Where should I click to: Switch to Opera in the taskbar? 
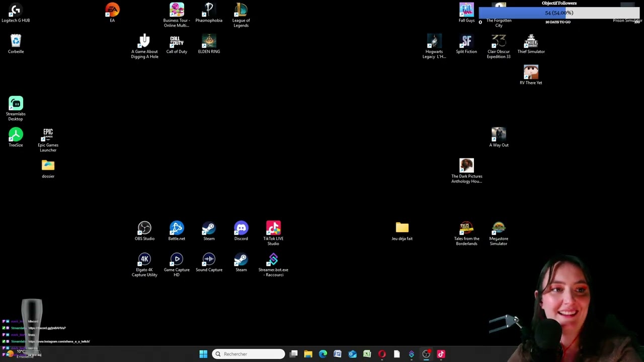click(382, 354)
